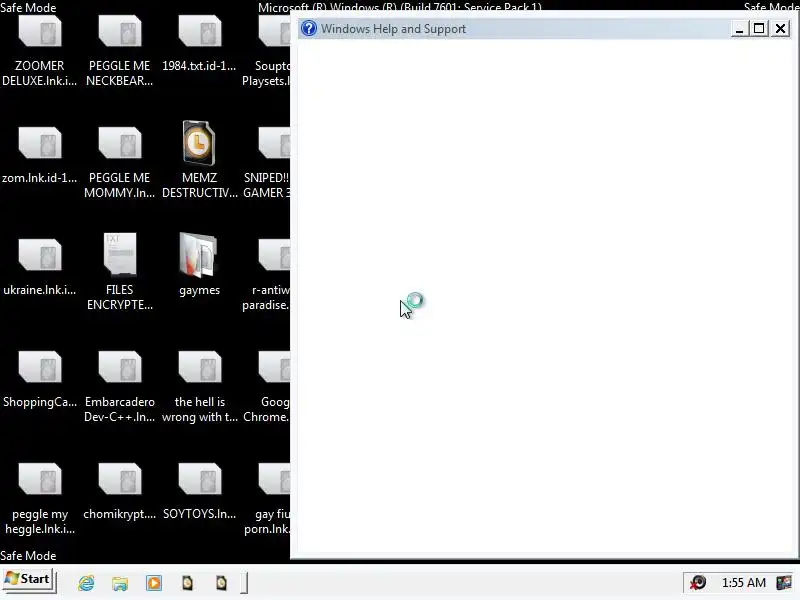Select the r-antiw paradise desktop icon
Screen dimensions: 800x600
(x=274, y=255)
